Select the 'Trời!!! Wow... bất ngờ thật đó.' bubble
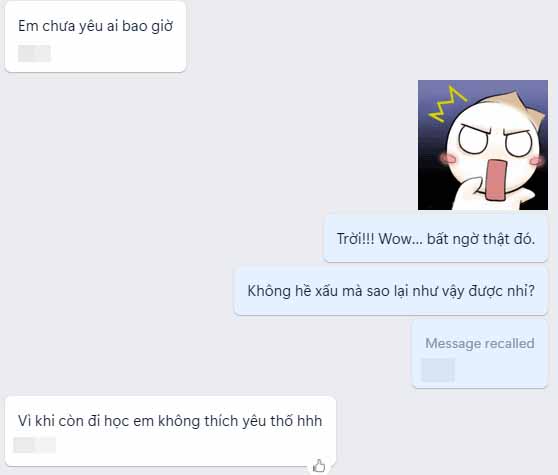The image size is (558, 475). [x=436, y=238]
